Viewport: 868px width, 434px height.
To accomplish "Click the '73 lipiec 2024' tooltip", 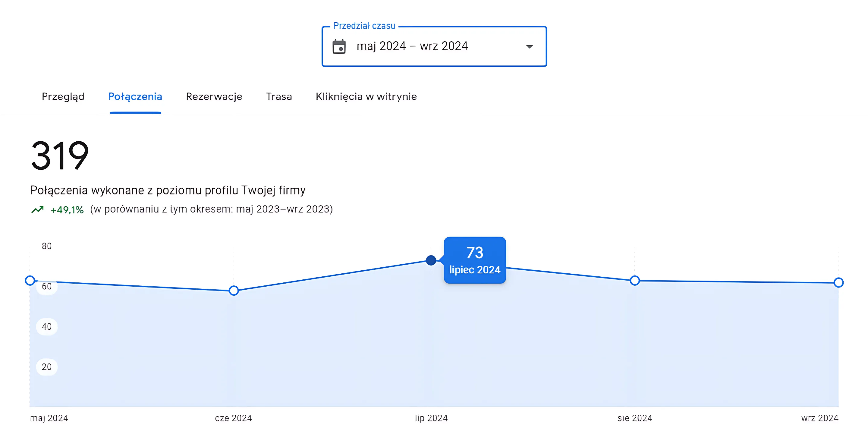I will (x=475, y=260).
